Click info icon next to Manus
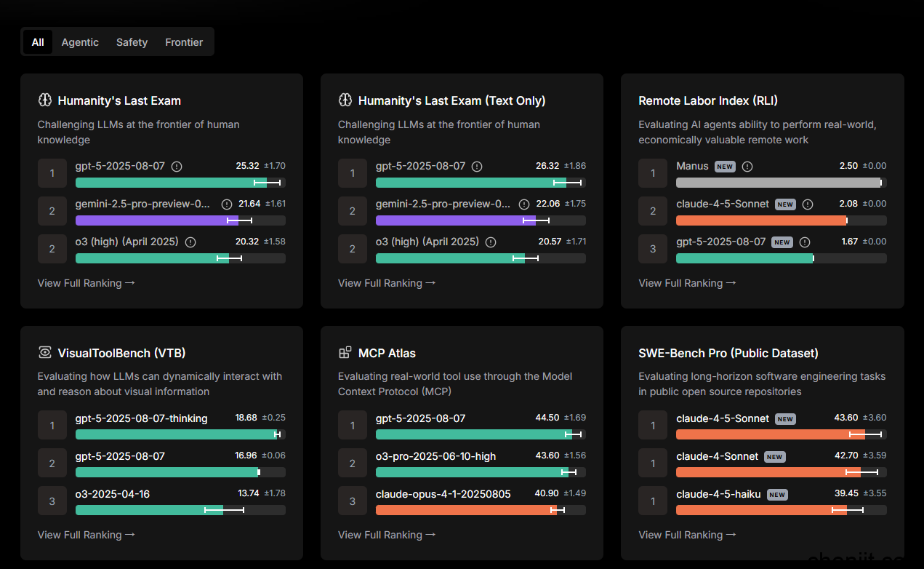This screenshot has height=569, width=924. click(747, 167)
